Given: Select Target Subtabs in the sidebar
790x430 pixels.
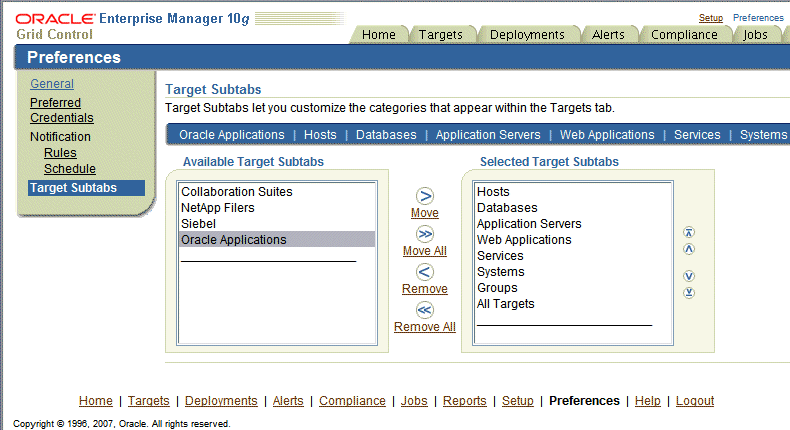Looking at the screenshot, I should click(x=86, y=188).
